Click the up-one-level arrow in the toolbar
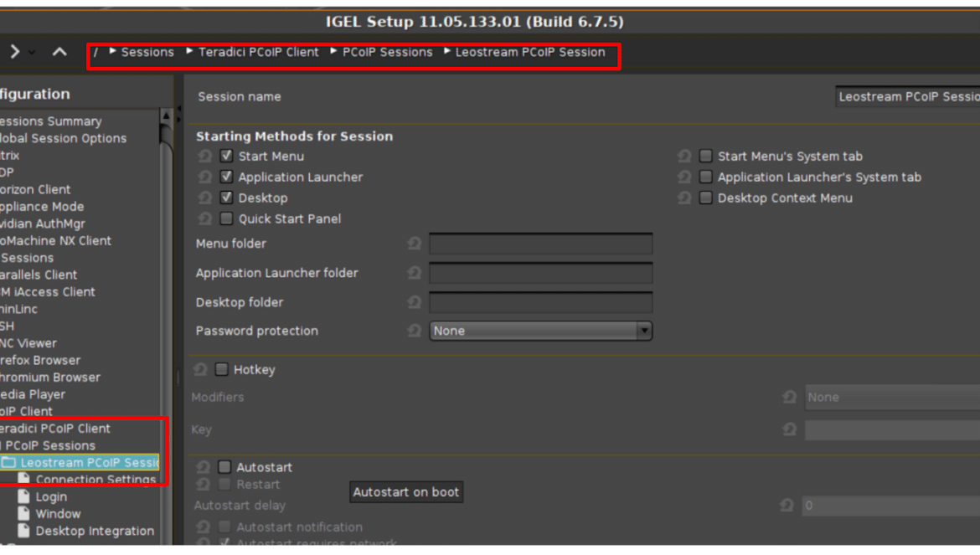This screenshot has width=980, height=555. coord(59,52)
